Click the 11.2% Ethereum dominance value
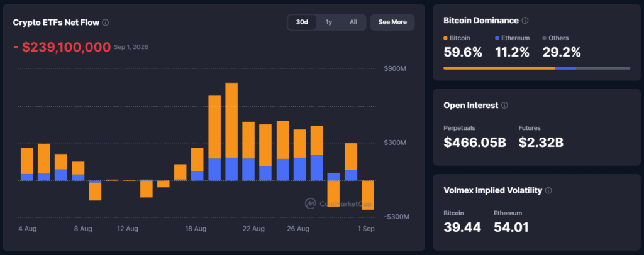This screenshot has height=255, width=644. [512, 52]
